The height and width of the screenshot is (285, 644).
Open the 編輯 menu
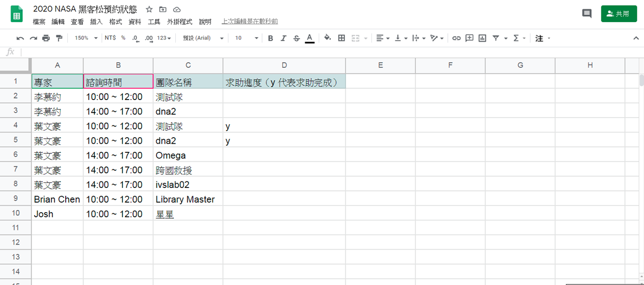coord(58,22)
